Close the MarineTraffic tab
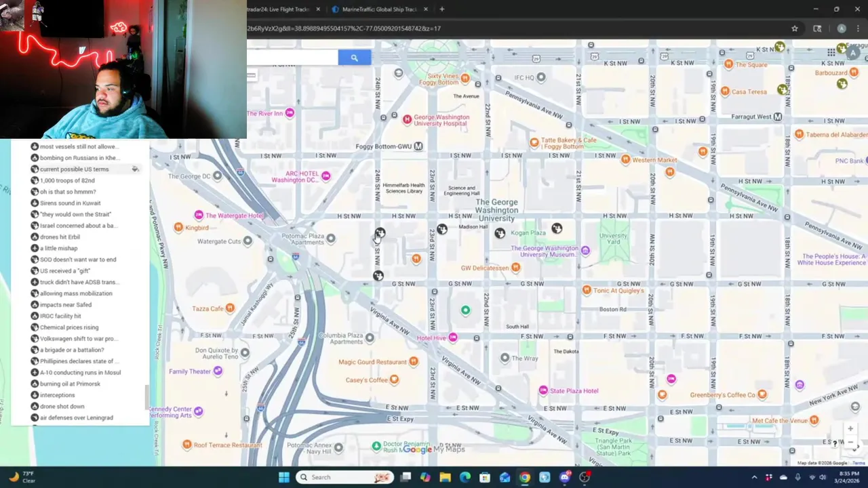The width and height of the screenshot is (868, 488). click(426, 9)
